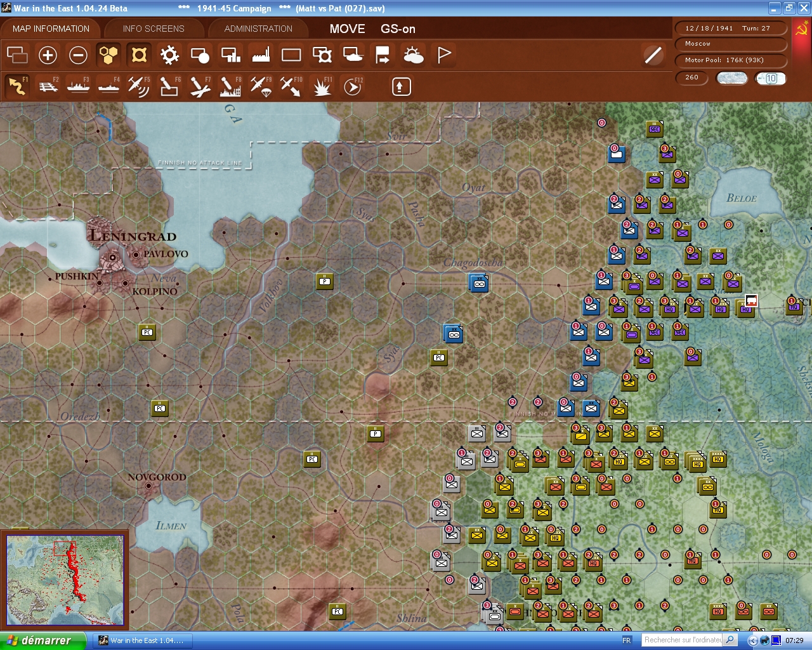This screenshot has height=650, width=812.
Task: Zoom in the map with plus icon
Action: coord(48,55)
